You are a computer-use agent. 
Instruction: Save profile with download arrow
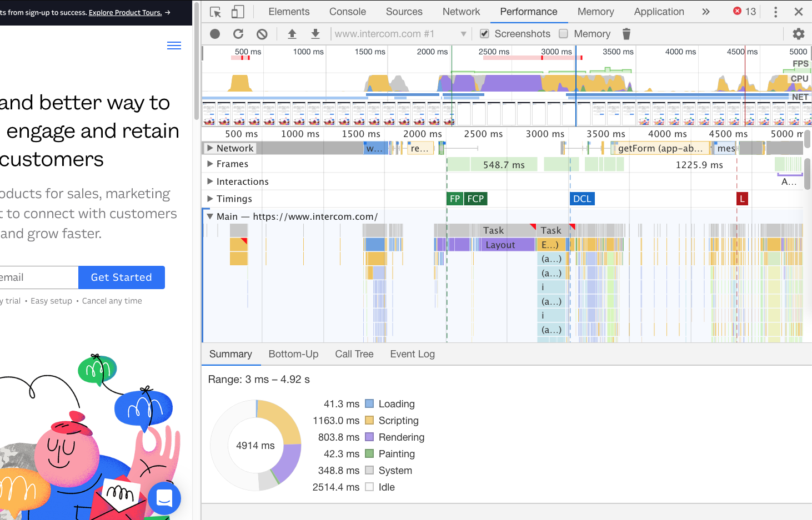[x=315, y=34]
